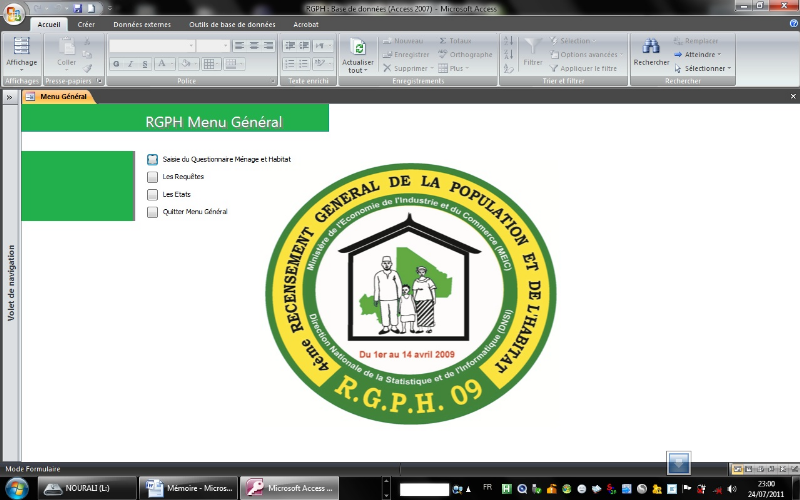Sort ascending A to Z
The width and height of the screenshot is (800, 500).
(508, 41)
